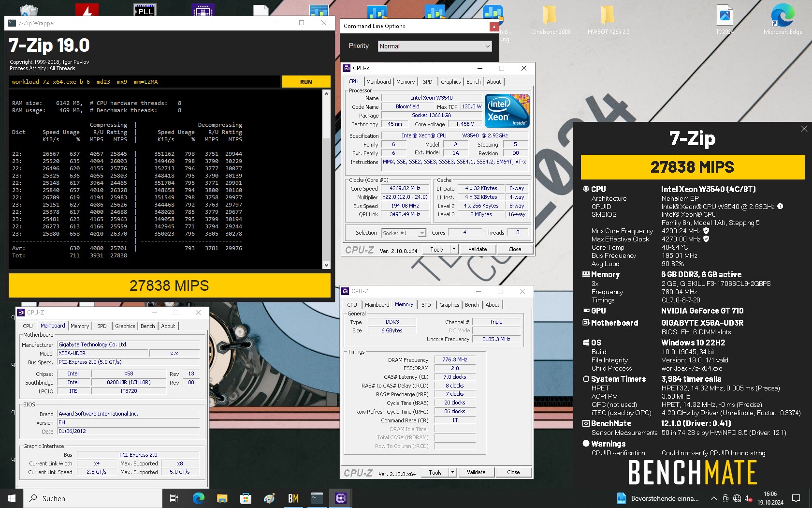Screen dimensions: 812x508
Task: Open the About tab in the CPU-Z window showing the Mainboard tab
Action: tap(168, 326)
